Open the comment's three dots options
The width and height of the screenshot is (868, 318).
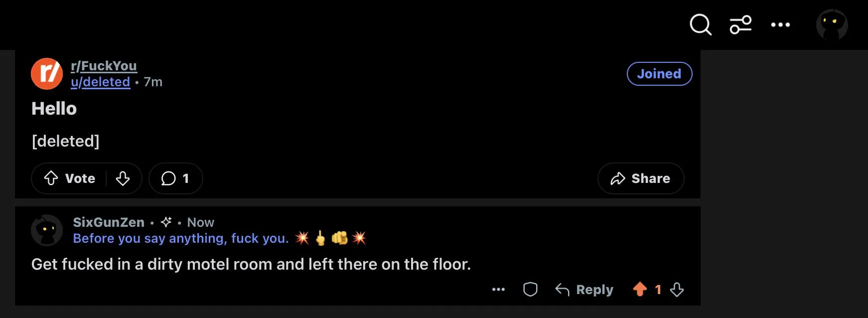(498, 289)
